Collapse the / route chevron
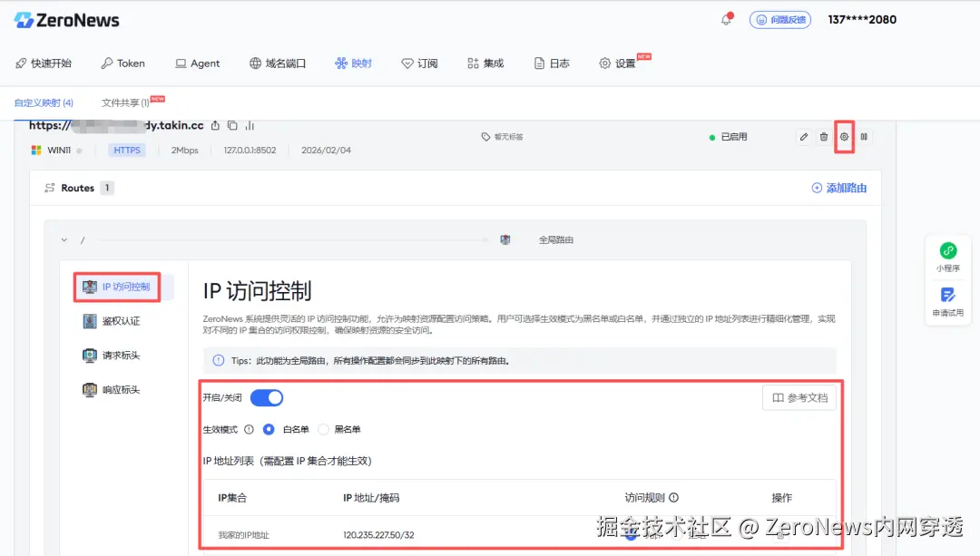The height and width of the screenshot is (556, 980). 64,239
